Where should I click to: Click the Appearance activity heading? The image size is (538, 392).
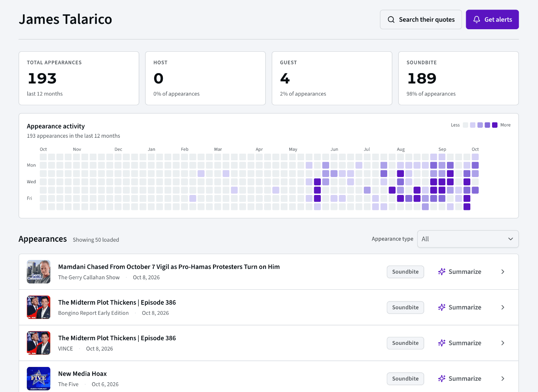pyautogui.click(x=56, y=126)
